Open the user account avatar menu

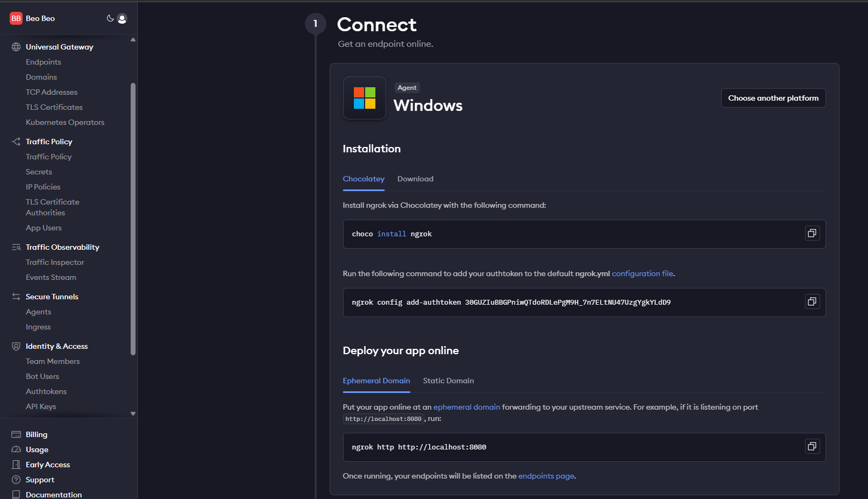click(x=122, y=19)
